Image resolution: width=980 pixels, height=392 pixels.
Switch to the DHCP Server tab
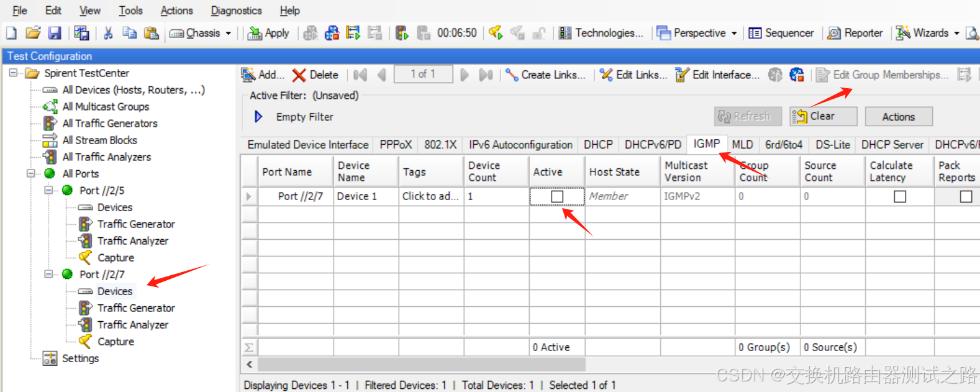(892, 145)
